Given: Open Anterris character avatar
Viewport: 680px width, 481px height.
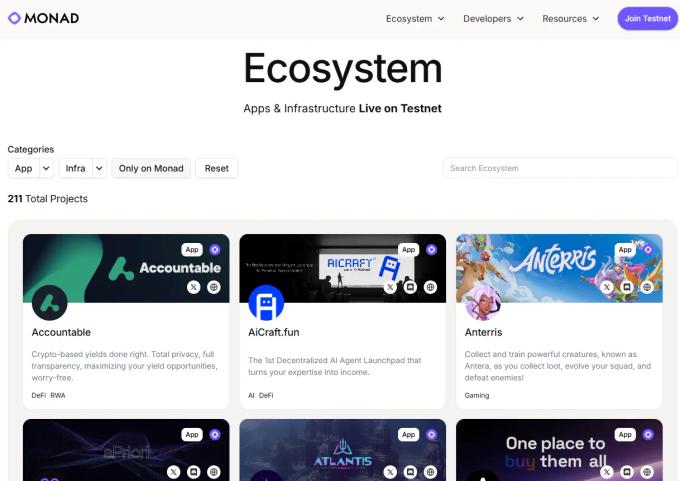Looking at the screenshot, I should (x=483, y=303).
